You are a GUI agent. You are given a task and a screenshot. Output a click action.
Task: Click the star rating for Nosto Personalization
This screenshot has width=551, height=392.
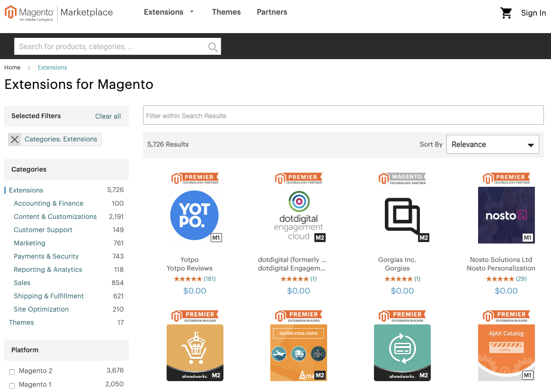point(500,279)
